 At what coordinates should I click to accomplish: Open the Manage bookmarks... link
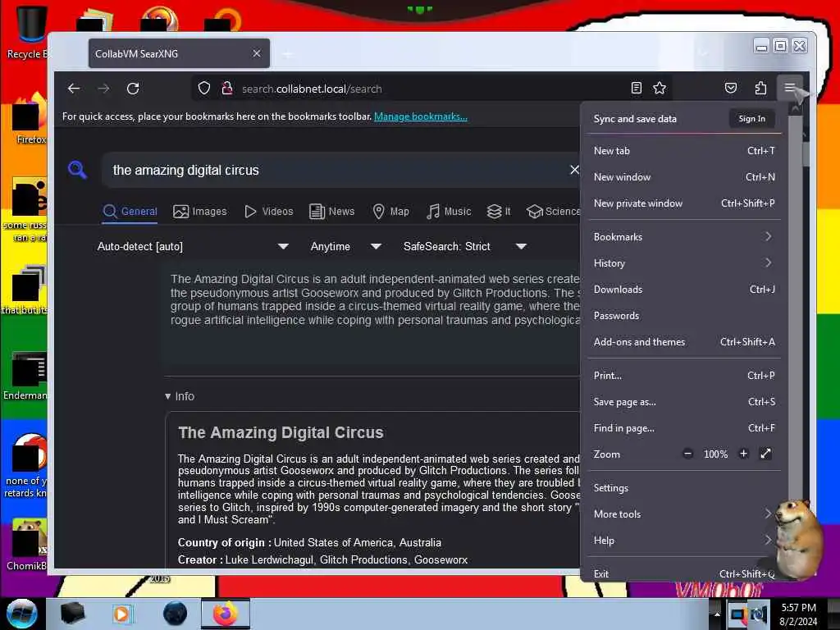pyautogui.click(x=421, y=116)
